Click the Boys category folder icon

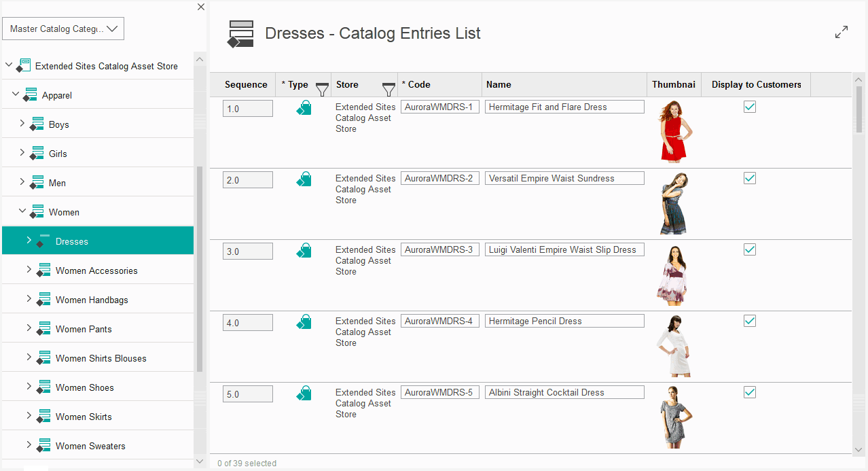[37, 125]
